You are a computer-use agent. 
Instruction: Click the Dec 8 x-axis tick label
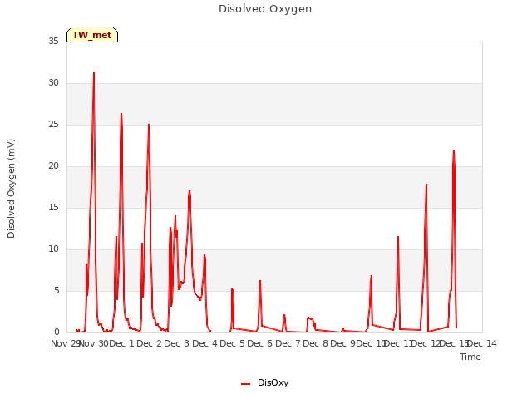(x=315, y=343)
